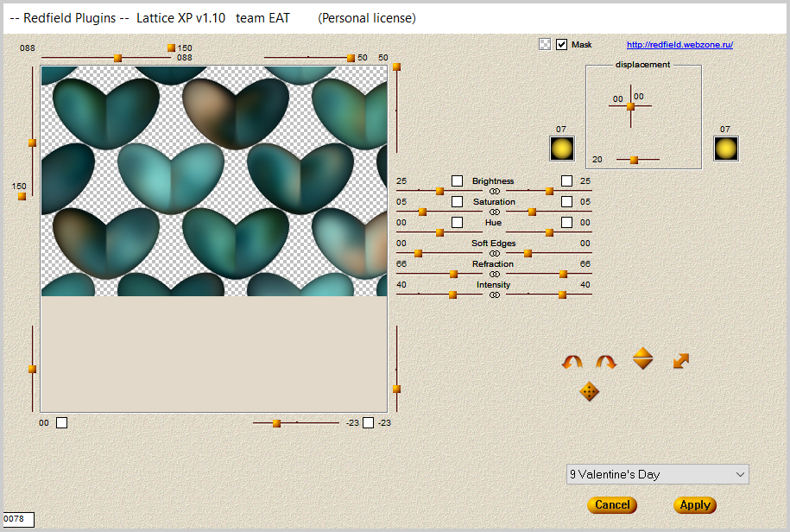Click the right yellow light sphere icon

[726, 149]
